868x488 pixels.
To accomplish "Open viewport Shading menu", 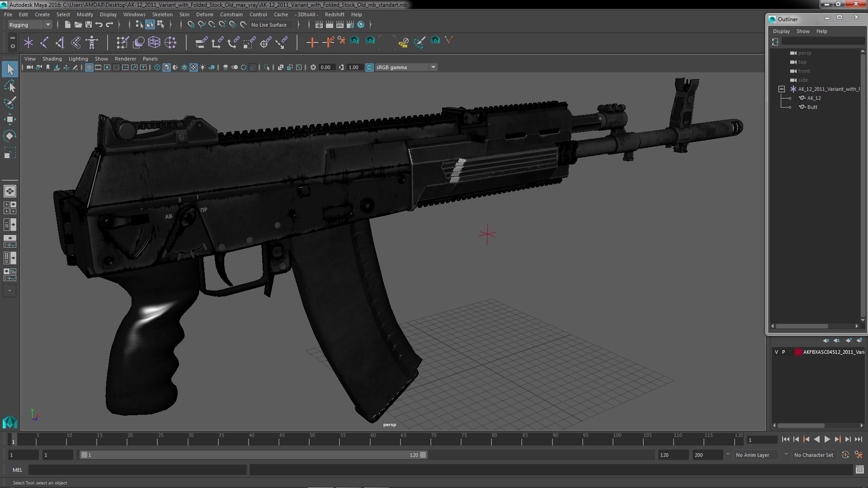I will [x=52, y=59].
